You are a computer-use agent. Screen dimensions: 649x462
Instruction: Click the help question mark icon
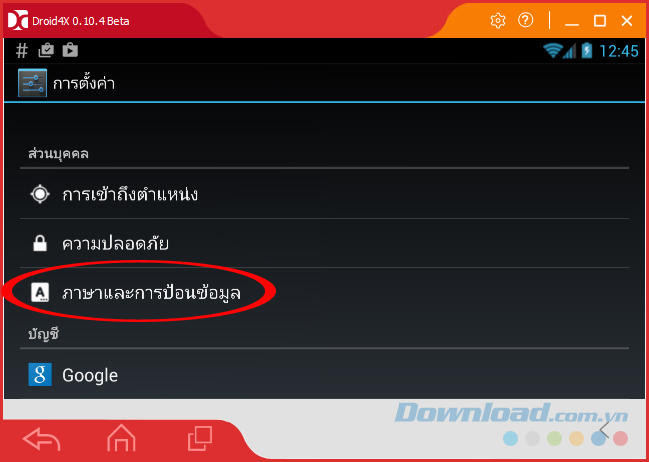pyautogui.click(x=526, y=20)
